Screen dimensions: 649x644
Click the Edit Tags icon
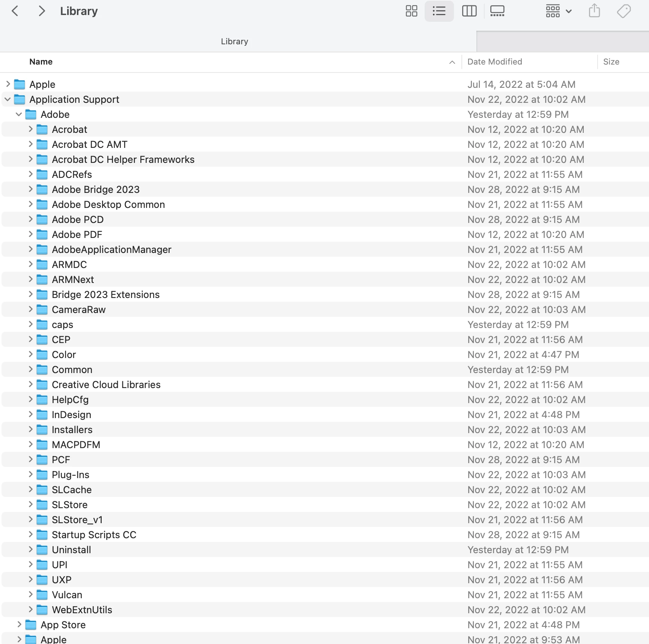pos(624,11)
